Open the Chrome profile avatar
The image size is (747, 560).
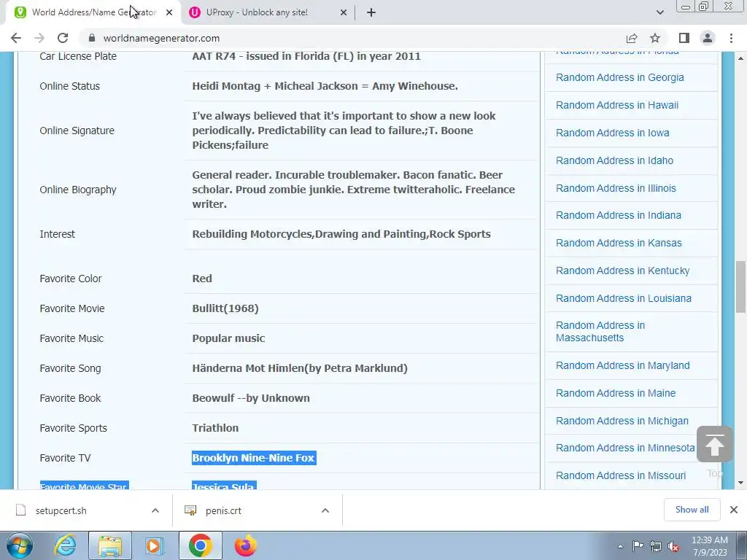[x=708, y=38]
